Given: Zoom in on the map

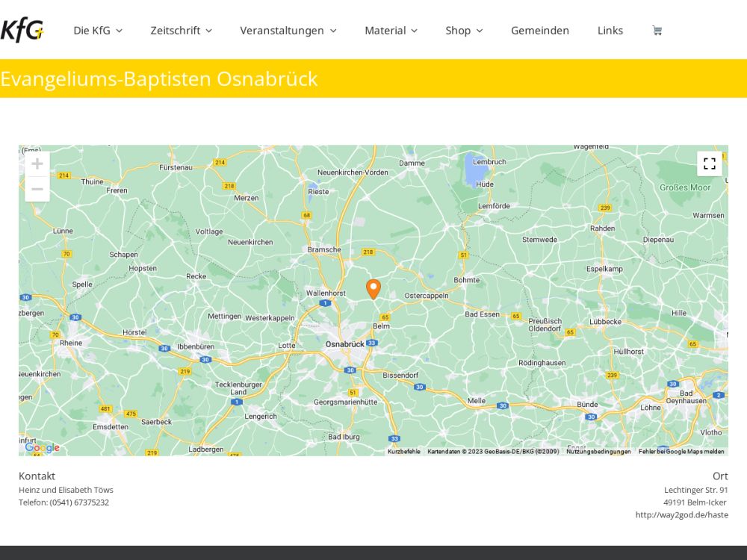Looking at the screenshot, I should 37,164.
